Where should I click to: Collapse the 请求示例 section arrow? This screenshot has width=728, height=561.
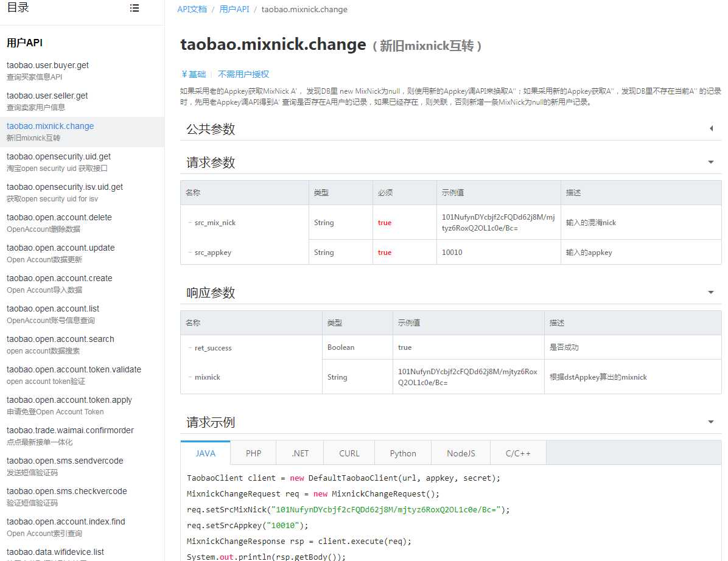click(711, 422)
